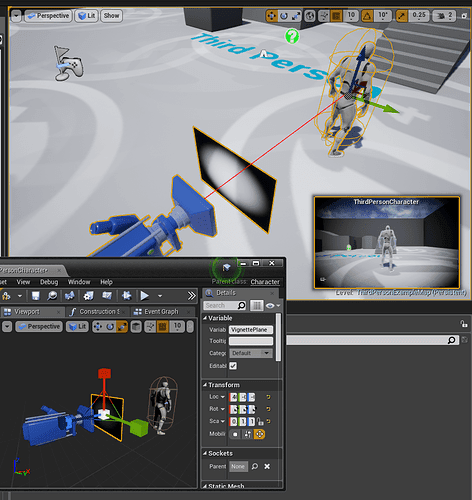This screenshot has width=472, height=500.
Task: Open Debug menu in blueprint editor
Action: coord(49,282)
